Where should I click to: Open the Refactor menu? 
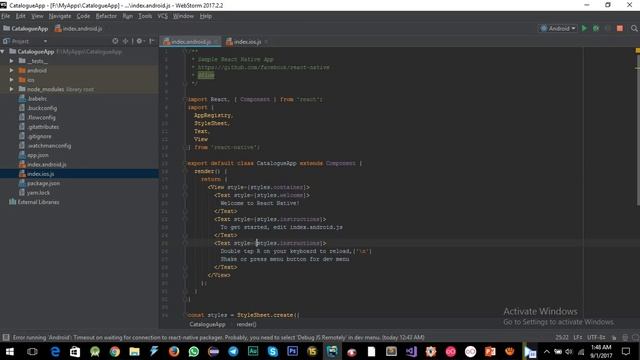pos(106,16)
